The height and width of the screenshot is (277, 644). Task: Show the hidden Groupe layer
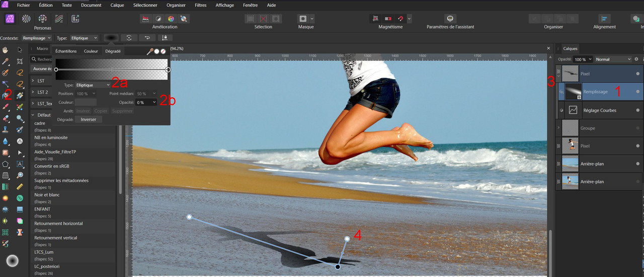click(638, 128)
